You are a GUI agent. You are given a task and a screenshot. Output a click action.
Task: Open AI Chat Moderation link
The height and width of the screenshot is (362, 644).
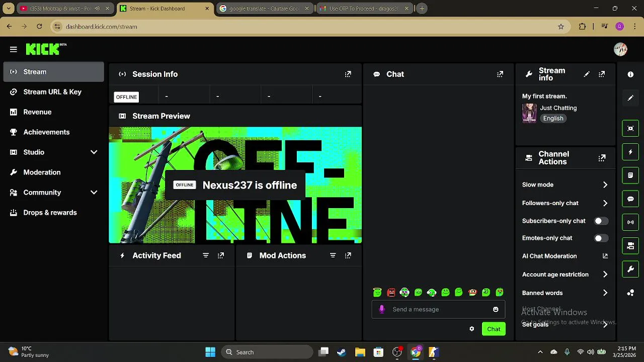565,256
